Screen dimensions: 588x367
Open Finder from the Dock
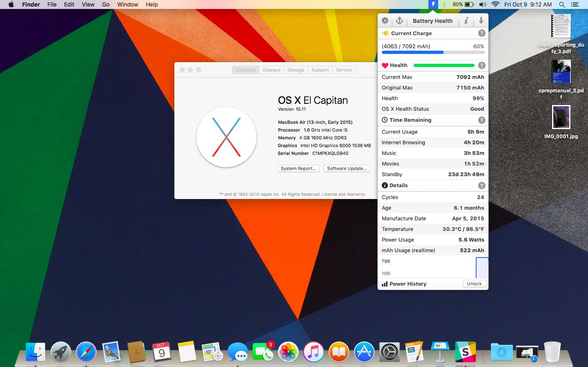pos(36,351)
